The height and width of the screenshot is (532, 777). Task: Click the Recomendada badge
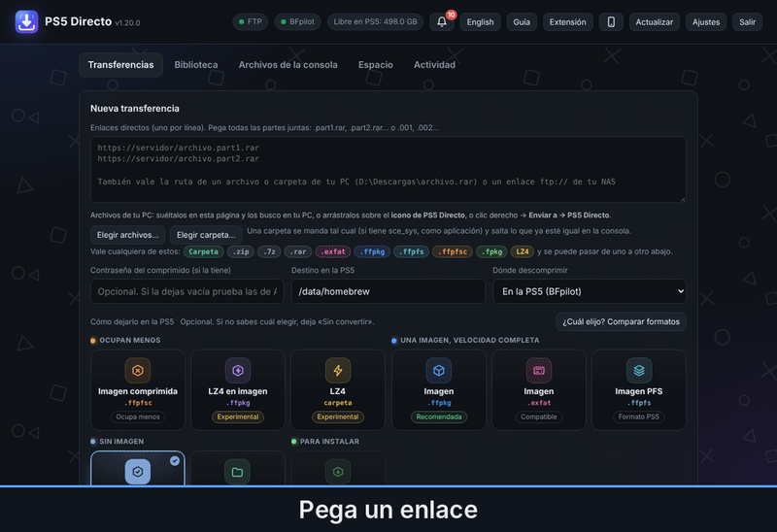click(x=439, y=416)
